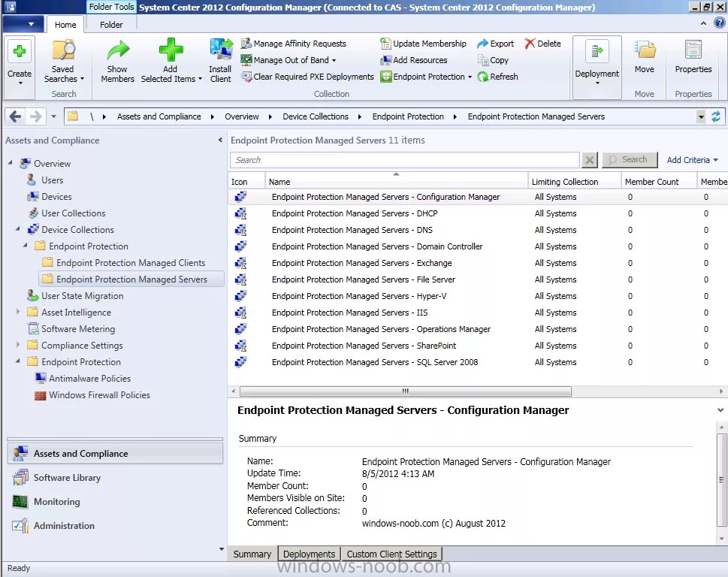Select Manage Affinity Requests
Image resolution: width=728 pixels, height=577 pixels.
(294, 44)
